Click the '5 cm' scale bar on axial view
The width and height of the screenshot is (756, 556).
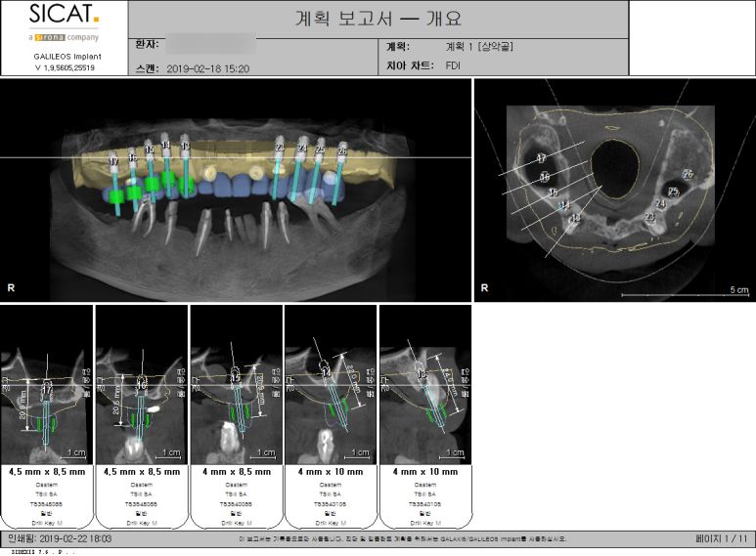686,292
